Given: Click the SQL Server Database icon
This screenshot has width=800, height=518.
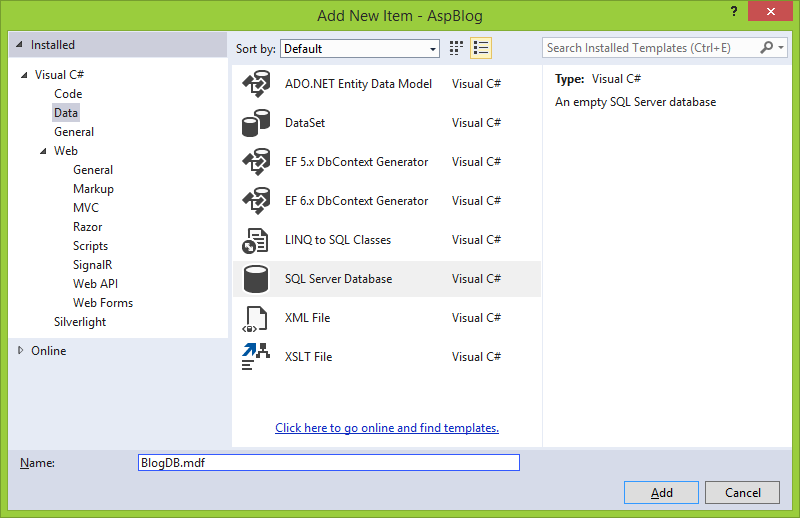Looking at the screenshot, I should click(x=256, y=279).
